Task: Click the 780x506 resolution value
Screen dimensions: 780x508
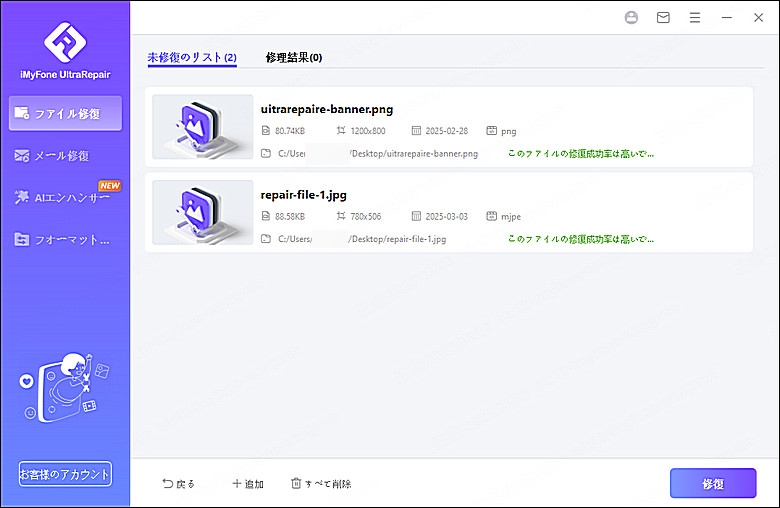Action: click(366, 216)
